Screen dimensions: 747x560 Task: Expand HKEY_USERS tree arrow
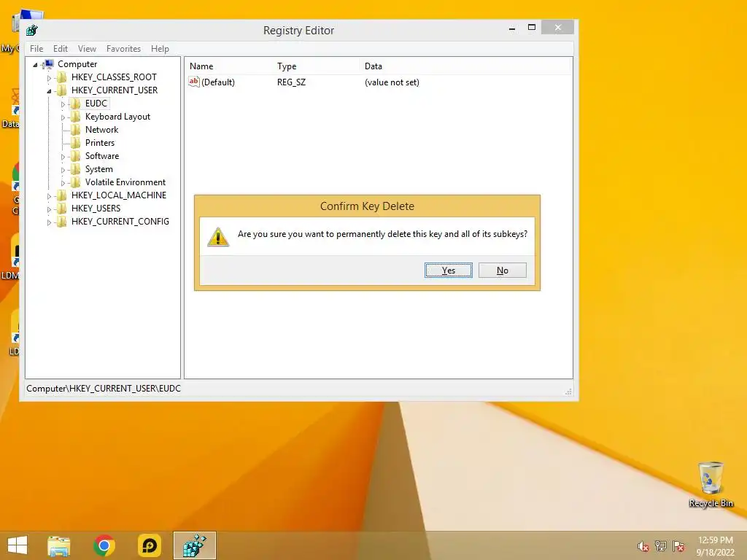coord(49,209)
